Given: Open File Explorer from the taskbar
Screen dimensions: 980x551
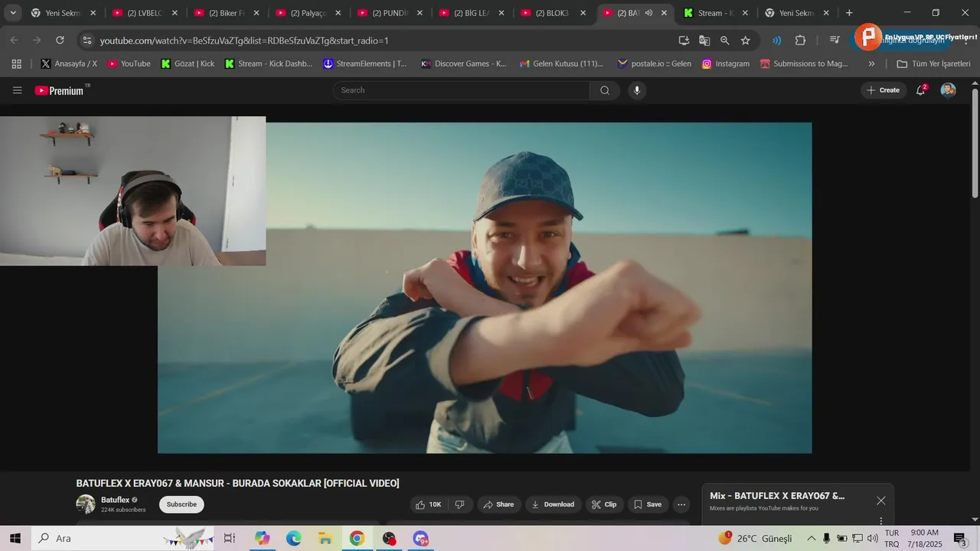Looking at the screenshot, I should click(x=325, y=538).
